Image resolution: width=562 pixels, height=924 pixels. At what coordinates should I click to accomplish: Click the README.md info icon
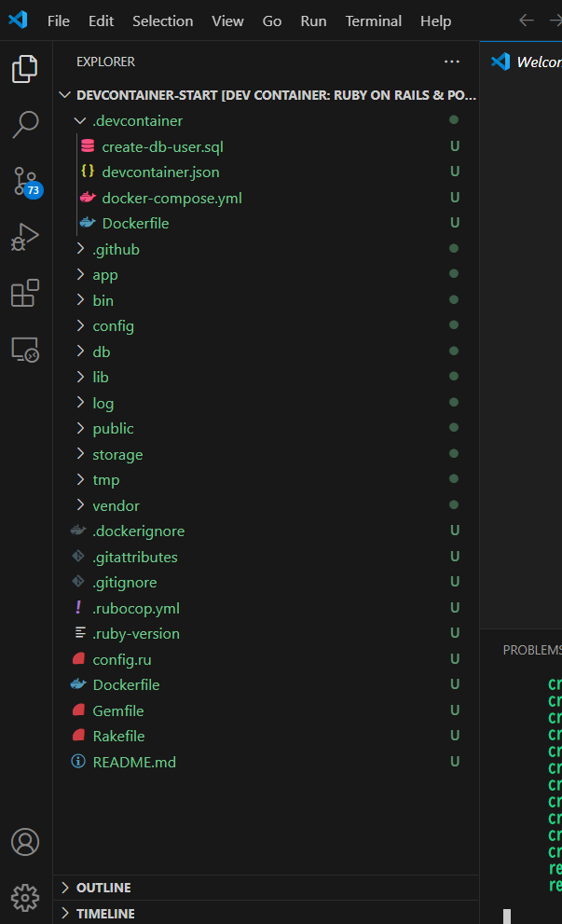(77, 762)
